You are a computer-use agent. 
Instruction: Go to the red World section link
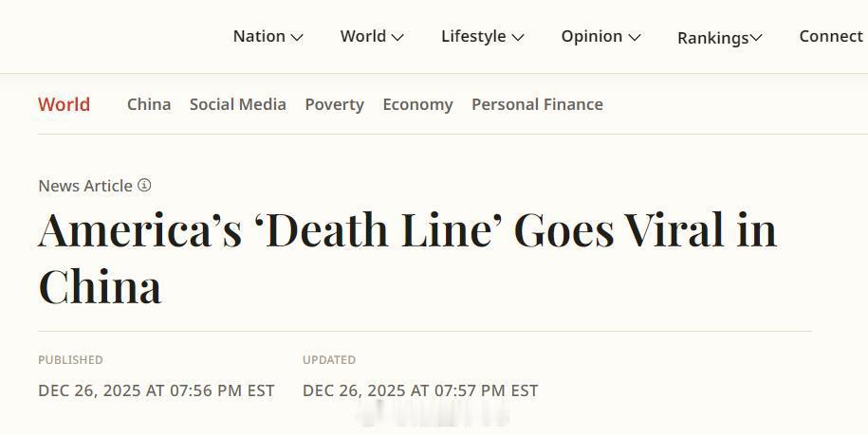pyautogui.click(x=64, y=104)
